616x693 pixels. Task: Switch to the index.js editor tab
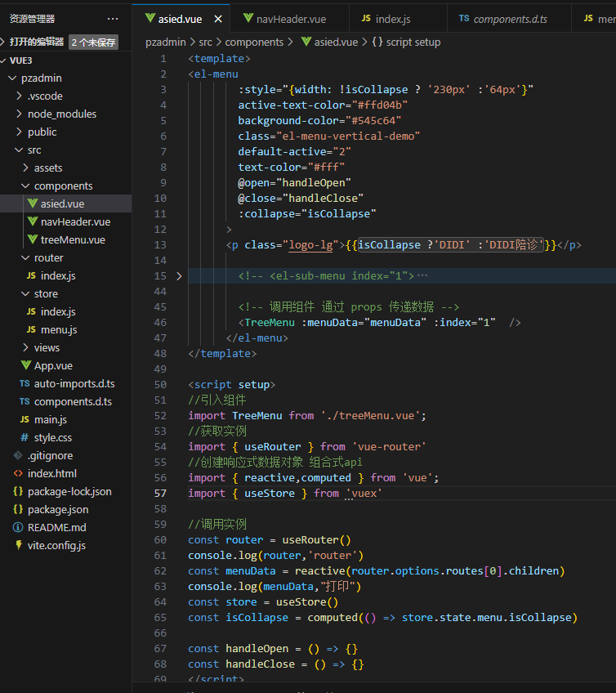(x=398, y=19)
